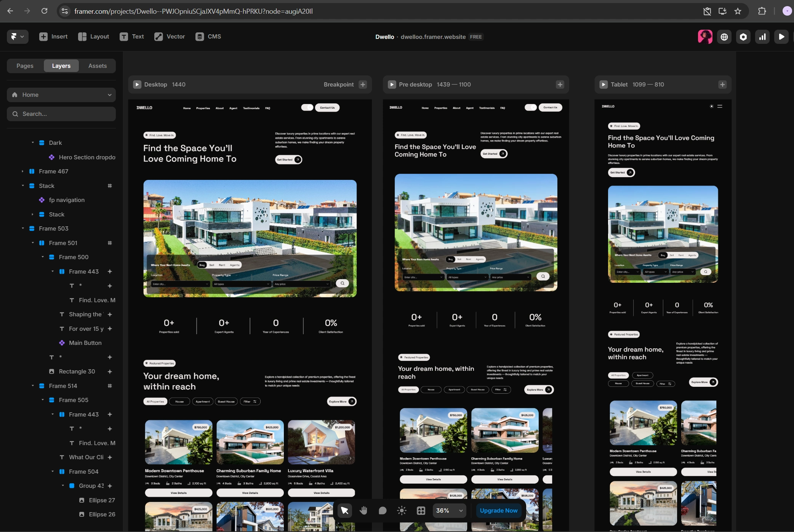
Task: Launch the site preview with the play icon
Action: [x=781, y=37]
